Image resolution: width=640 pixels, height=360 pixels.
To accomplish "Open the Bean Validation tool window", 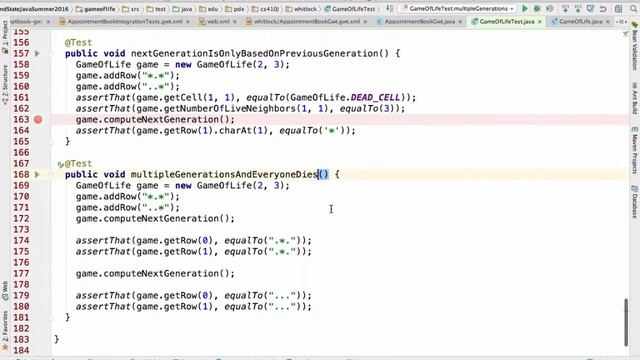I will pyautogui.click(x=635, y=46).
